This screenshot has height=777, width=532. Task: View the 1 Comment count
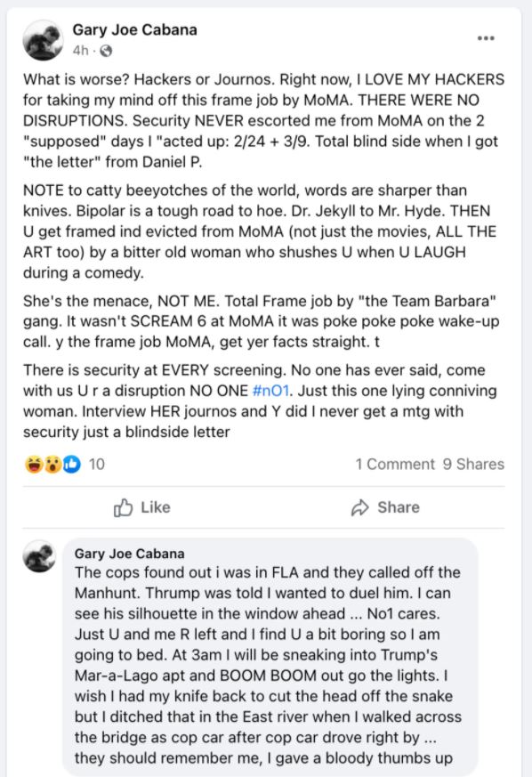click(x=395, y=464)
